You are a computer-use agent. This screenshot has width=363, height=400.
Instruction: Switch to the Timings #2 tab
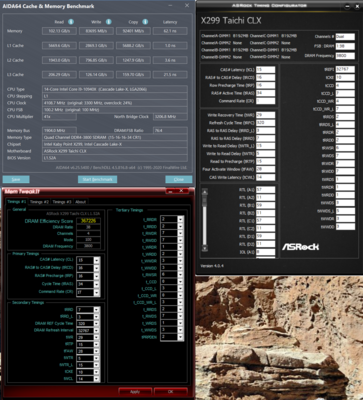click(x=39, y=202)
